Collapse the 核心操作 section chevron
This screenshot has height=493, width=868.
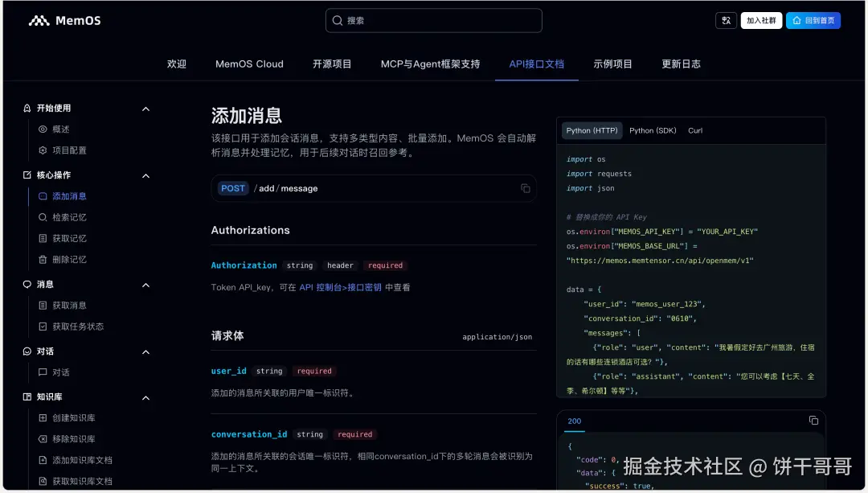(145, 175)
